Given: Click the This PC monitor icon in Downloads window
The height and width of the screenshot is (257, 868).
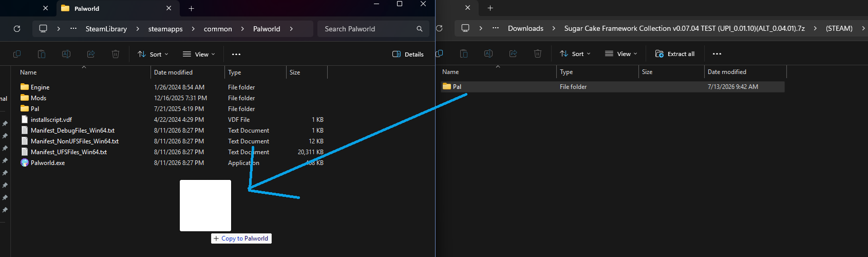Looking at the screenshot, I should click(465, 28).
